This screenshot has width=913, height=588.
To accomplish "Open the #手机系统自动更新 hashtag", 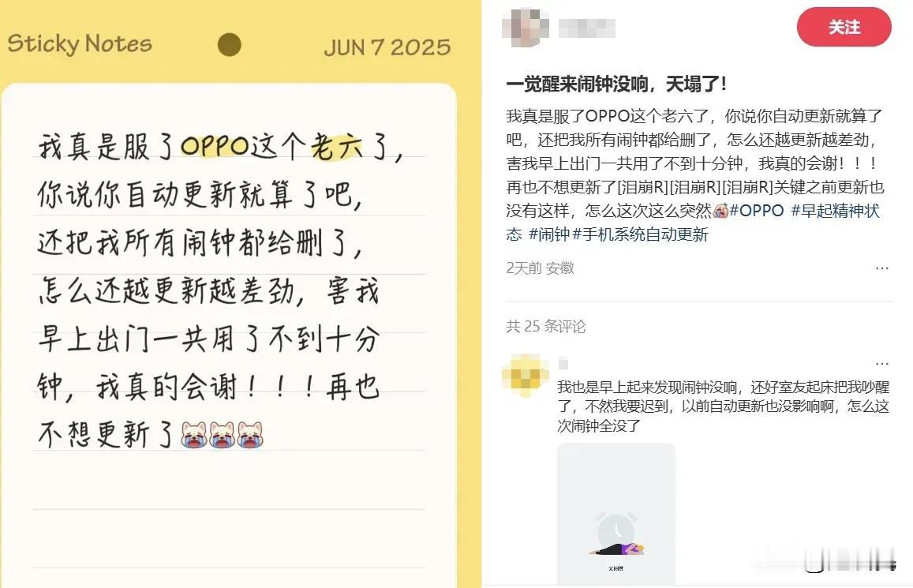I will [641, 234].
